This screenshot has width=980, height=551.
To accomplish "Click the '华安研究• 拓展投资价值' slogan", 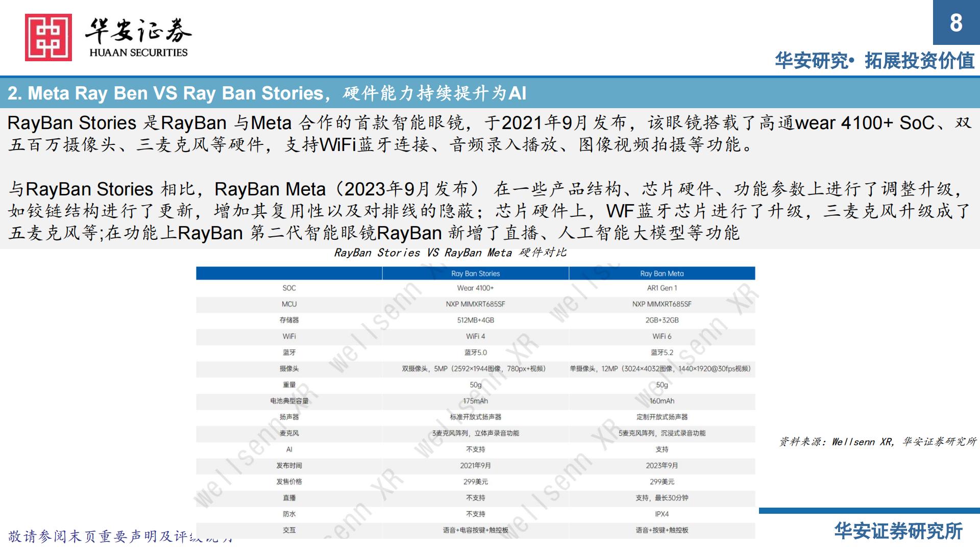I will coord(874,61).
